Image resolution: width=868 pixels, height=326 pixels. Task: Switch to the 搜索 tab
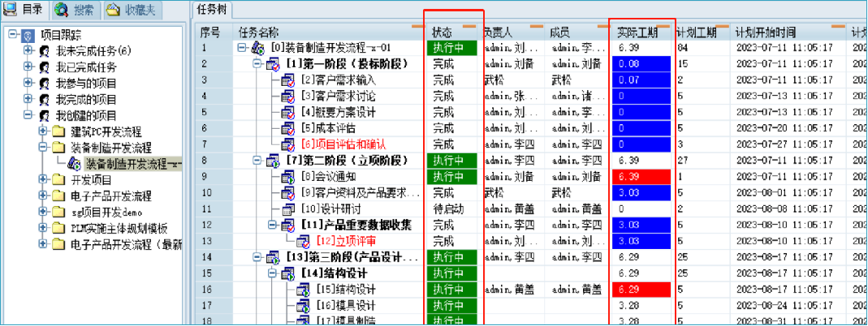click(x=76, y=10)
